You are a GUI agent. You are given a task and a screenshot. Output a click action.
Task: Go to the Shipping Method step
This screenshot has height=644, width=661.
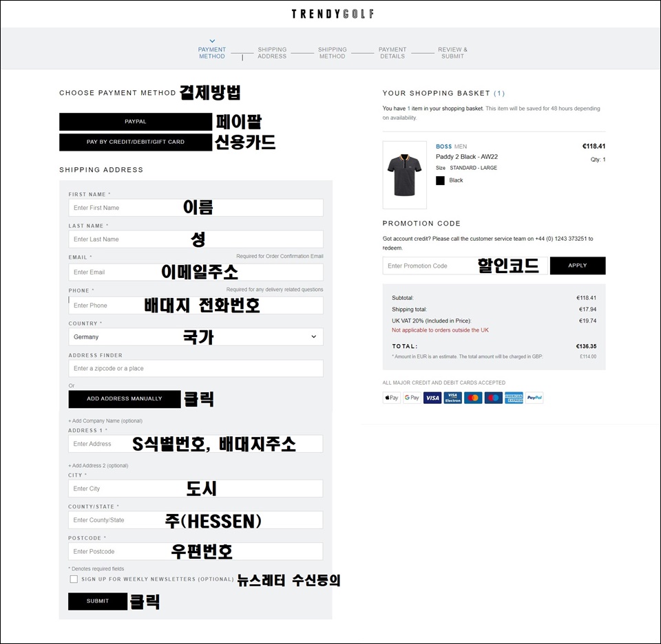point(332,53)
